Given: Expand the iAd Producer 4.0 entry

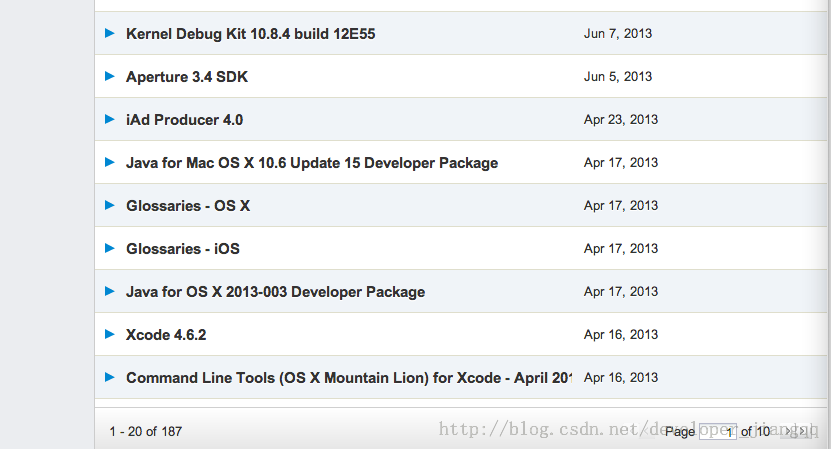Looking at the screenshot, I should (x=110, y=119).
